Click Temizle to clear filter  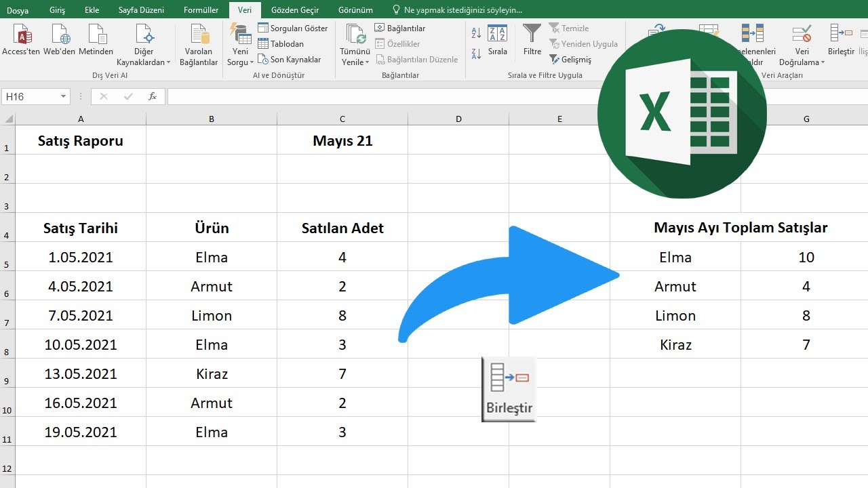click(569, 28)
